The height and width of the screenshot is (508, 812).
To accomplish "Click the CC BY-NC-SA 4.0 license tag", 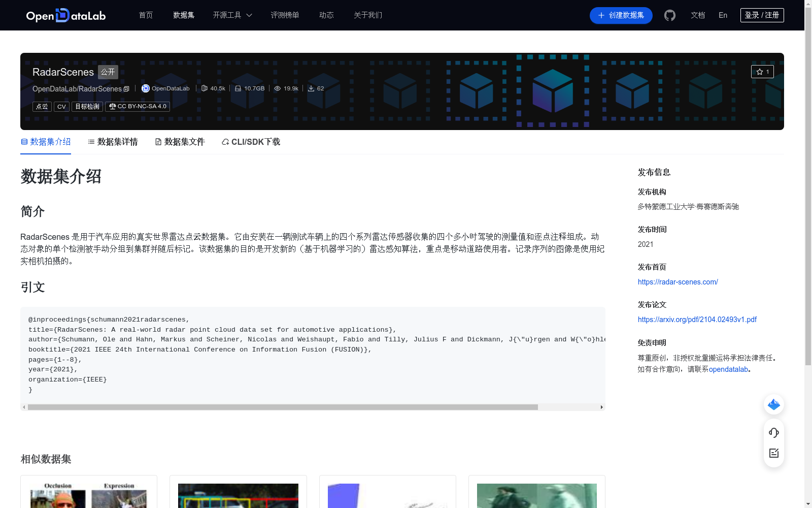I will click(x=138, y=107).
